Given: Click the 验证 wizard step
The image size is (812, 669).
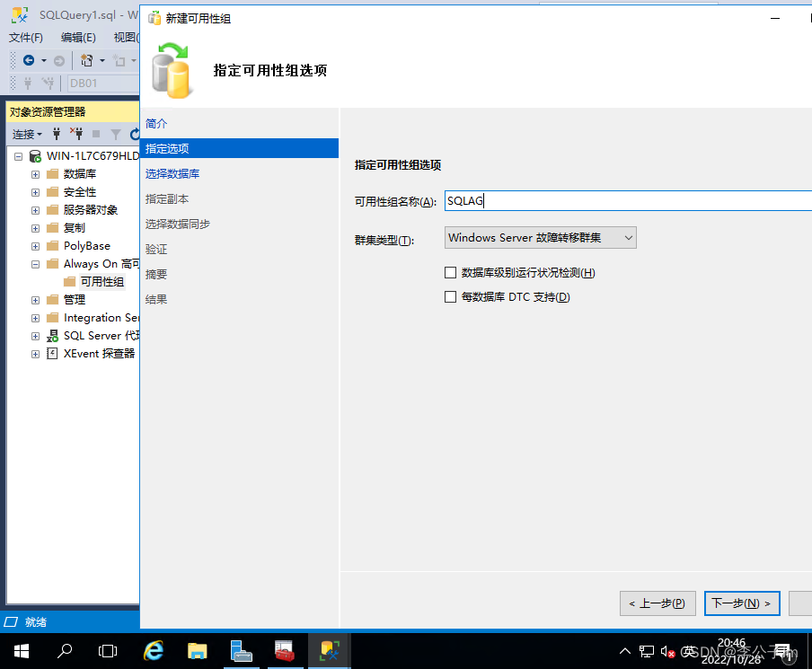Looking at the screenshot, I should click(156, 249).
